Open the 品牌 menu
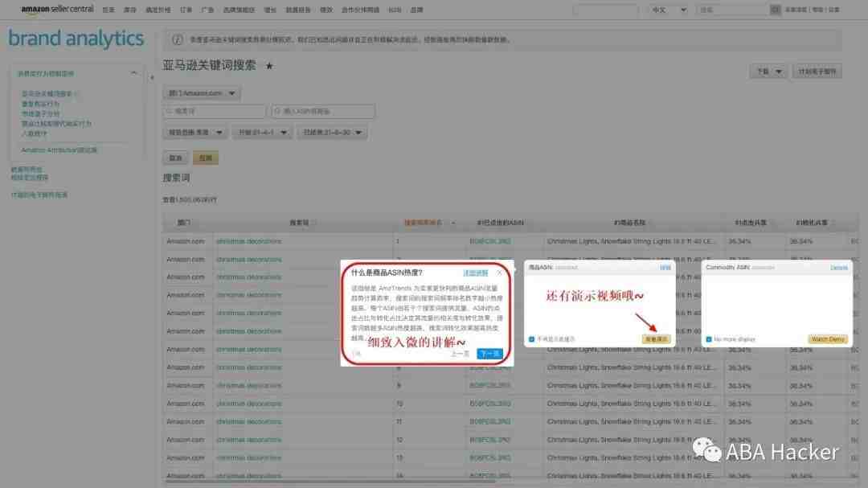868x488 pixels. point(417,10)
